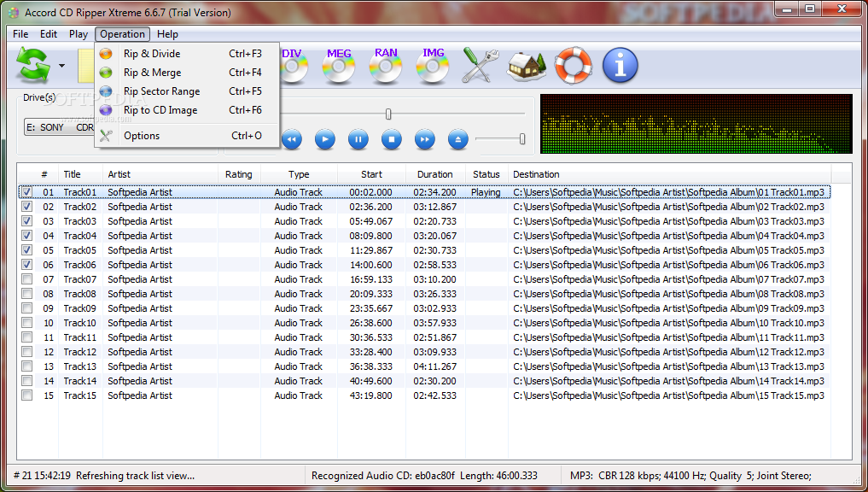868x492 pixels.
Task: Choose Rip to CD Image entry
Action: pos(187,110)
